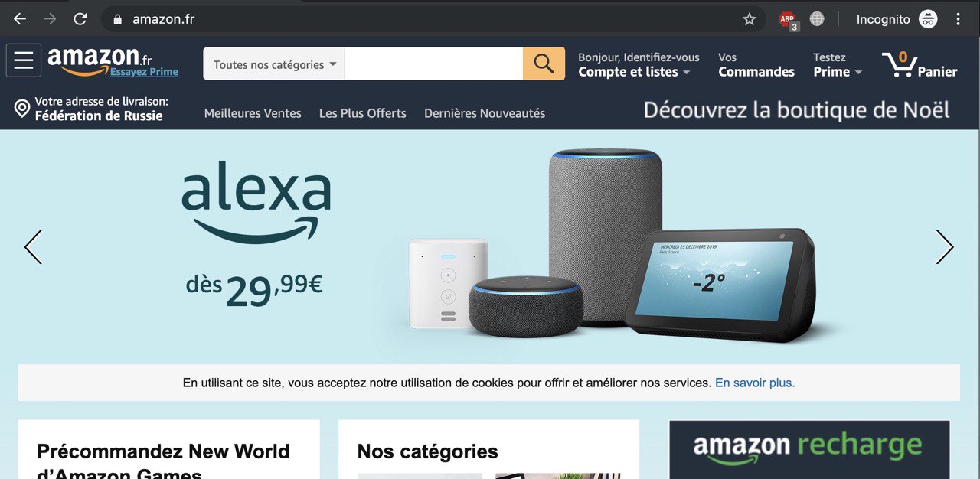Open the AdBlock Plus extension icon

pyautogui.click(x=788, y=20)
